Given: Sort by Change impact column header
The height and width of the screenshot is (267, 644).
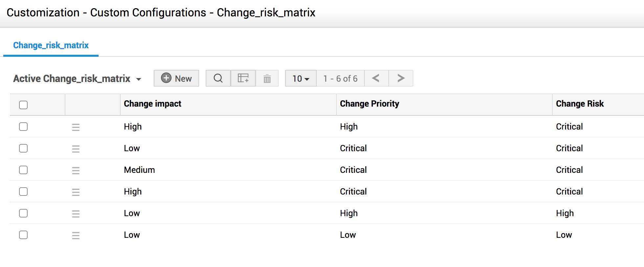Looking at the screenshot, I should pyautogui.click(x=152, y=104).
